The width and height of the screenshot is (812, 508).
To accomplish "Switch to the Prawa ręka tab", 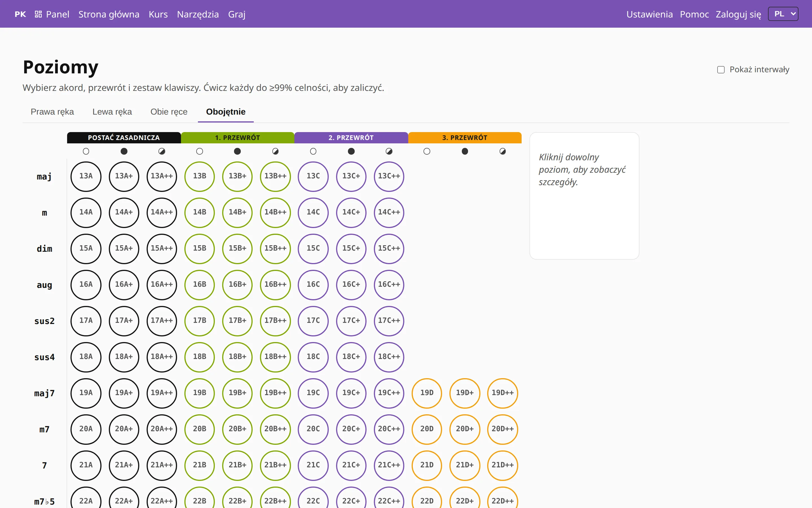I will pos(52,111).
